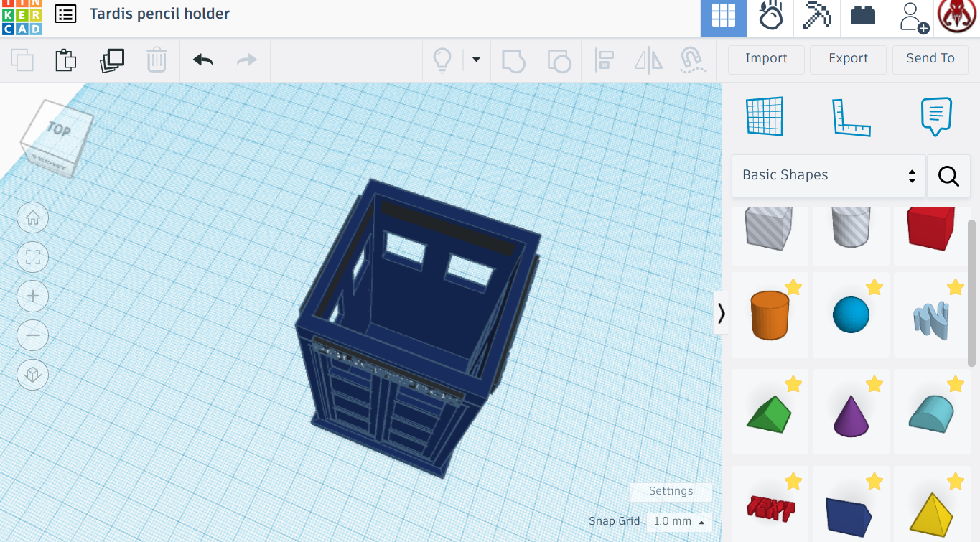Toggle favorite star on Round Roof
Screen dimensions: 980x542
(x=956, y=384)
